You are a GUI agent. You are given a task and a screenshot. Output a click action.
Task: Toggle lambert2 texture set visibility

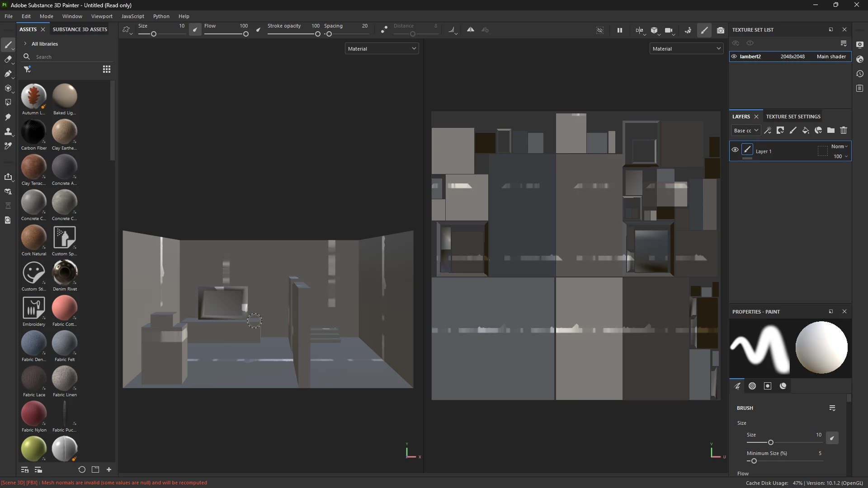(x=734, y=56)
